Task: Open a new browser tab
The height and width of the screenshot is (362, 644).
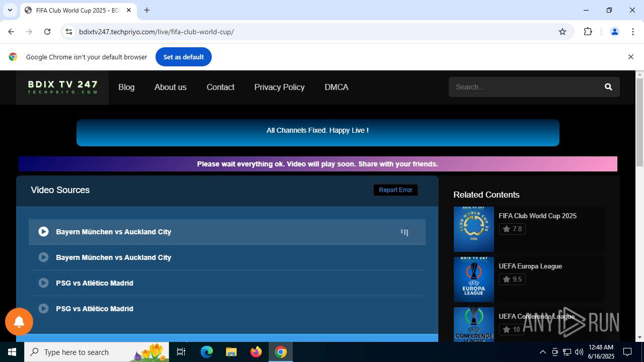Action: pos(147,10)
